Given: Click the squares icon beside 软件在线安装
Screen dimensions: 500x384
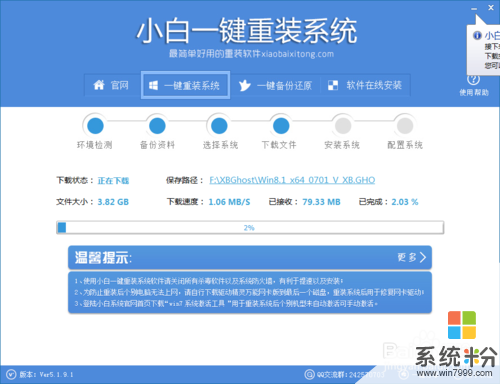Looking at the screenshot, I should click(333, 85).
